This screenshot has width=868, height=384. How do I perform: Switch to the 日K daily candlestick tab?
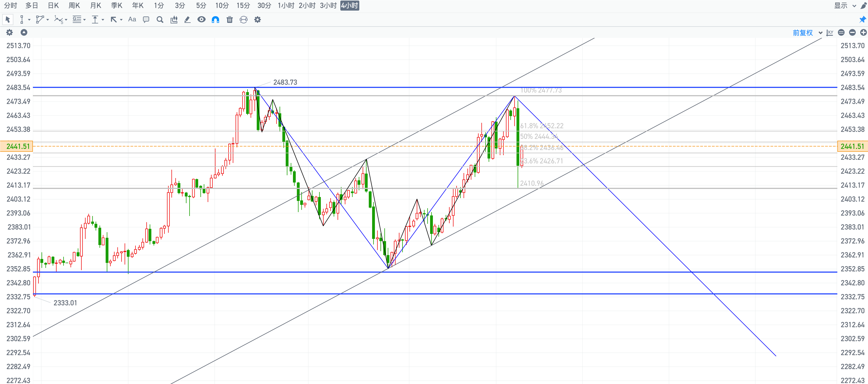[53, 5]
